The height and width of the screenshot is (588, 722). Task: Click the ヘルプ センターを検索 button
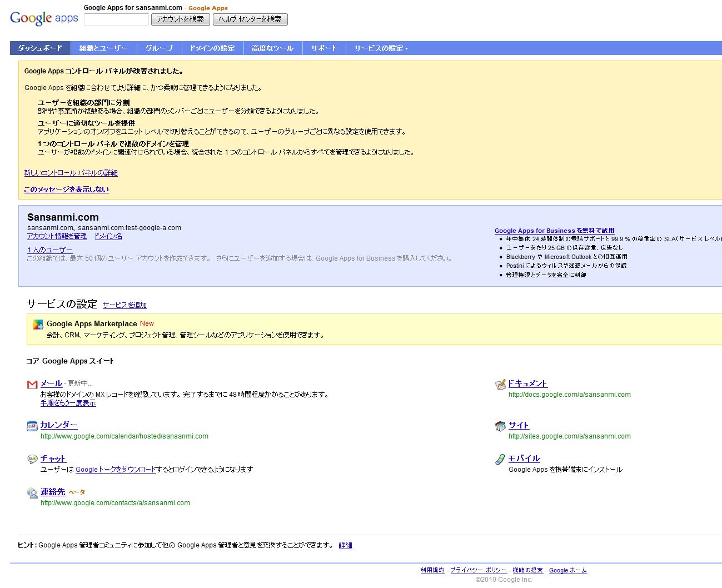point(250,19)
